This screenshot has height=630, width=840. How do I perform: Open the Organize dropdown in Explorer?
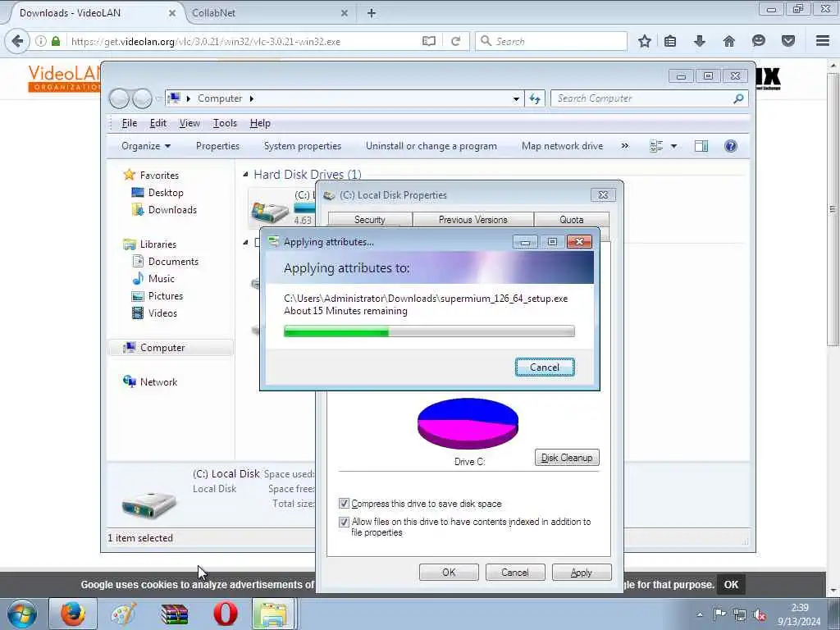tap(146, 146)
